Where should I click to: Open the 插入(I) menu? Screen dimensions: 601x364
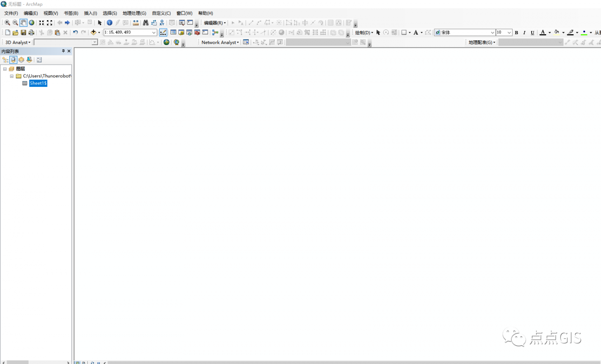click(x=90, y=13)
